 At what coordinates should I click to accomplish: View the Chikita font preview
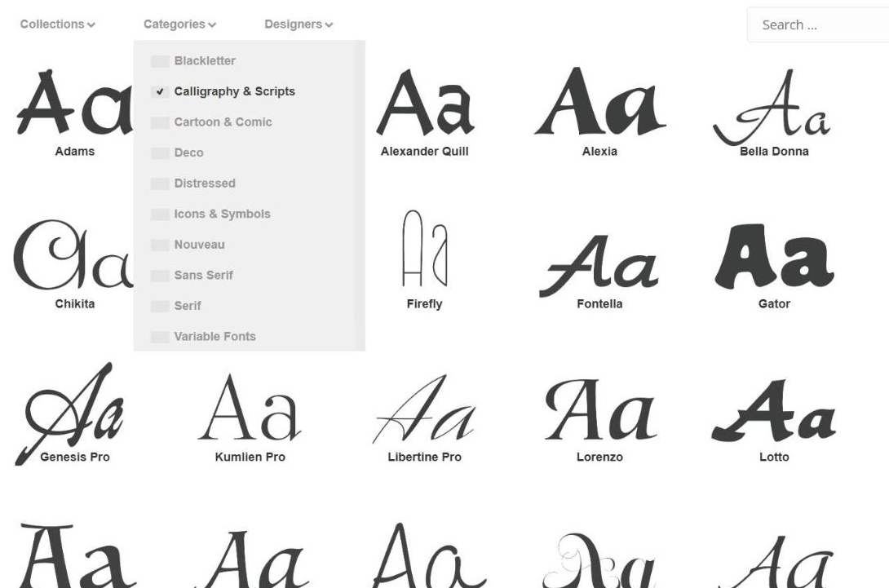point(73,254)
